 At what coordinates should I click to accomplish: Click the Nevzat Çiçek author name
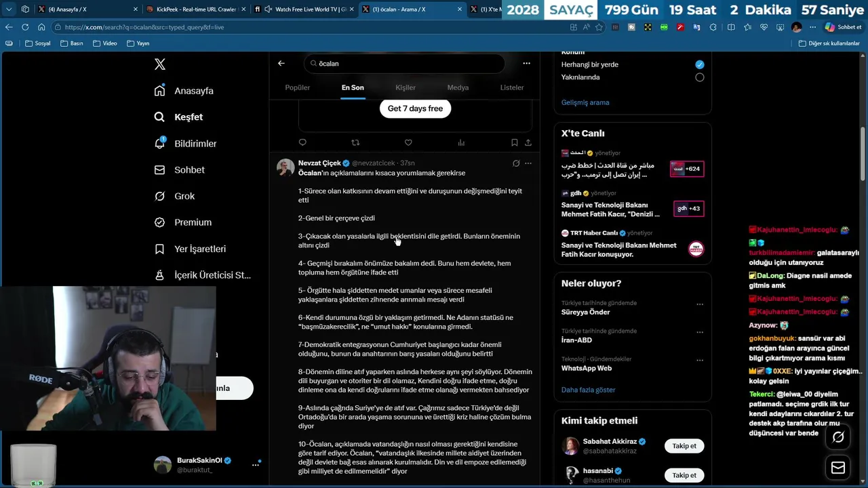point(319,163)
